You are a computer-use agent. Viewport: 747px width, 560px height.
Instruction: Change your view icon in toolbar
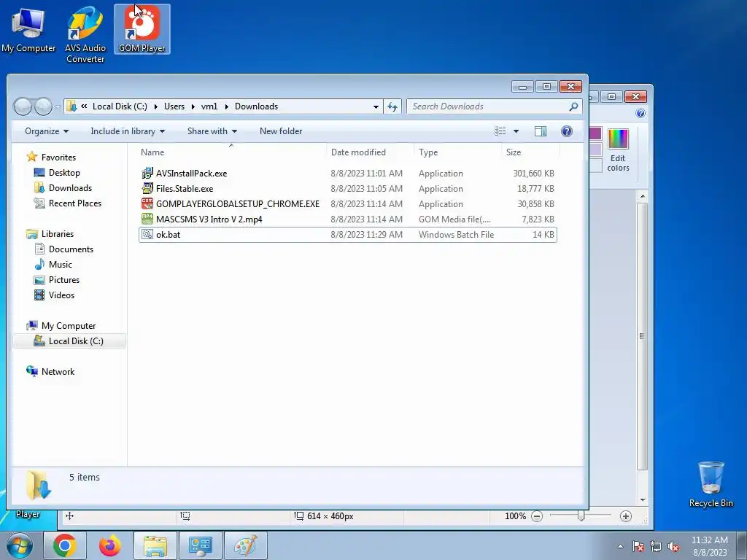pyautogui.click(x=500, y=131)
